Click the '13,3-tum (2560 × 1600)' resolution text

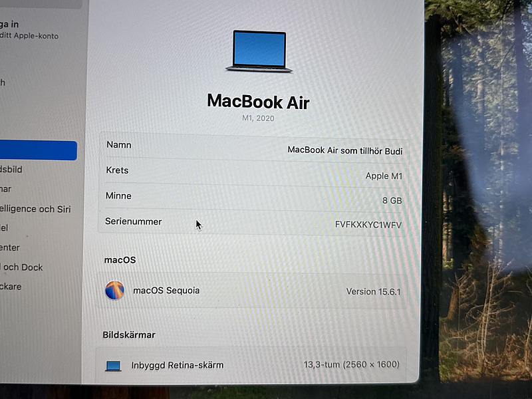click(352, 364)
